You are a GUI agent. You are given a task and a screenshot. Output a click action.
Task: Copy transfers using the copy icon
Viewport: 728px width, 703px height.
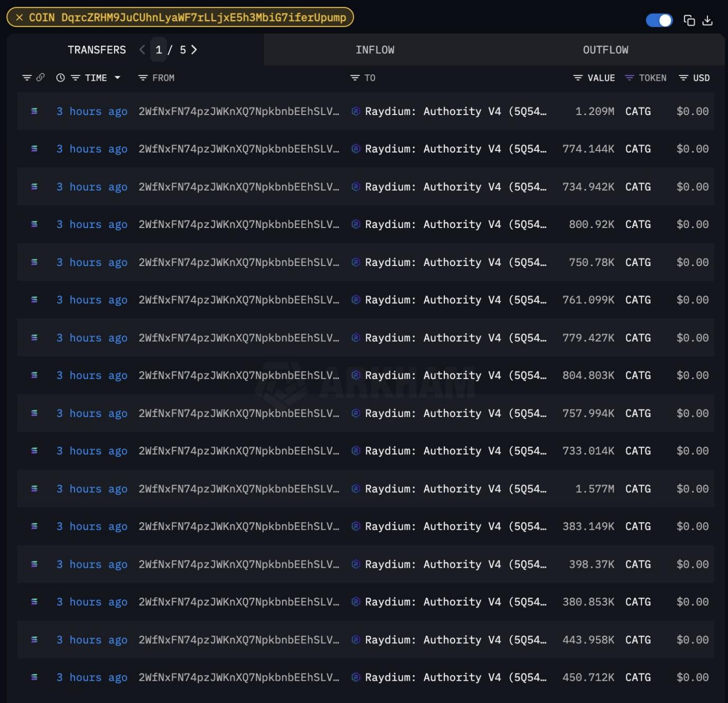[689, 20]
